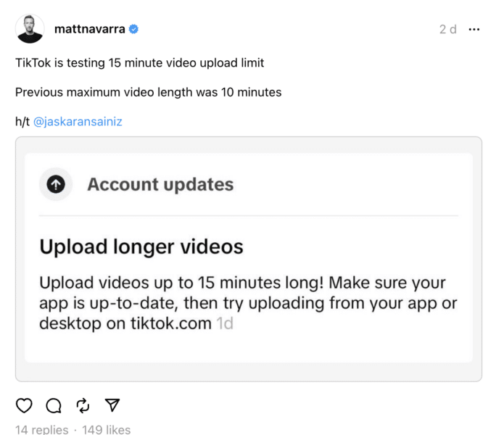This screenshot has height=435, width=504.
Task: Click the 2 d timestamp
Action: click(447, 30)
